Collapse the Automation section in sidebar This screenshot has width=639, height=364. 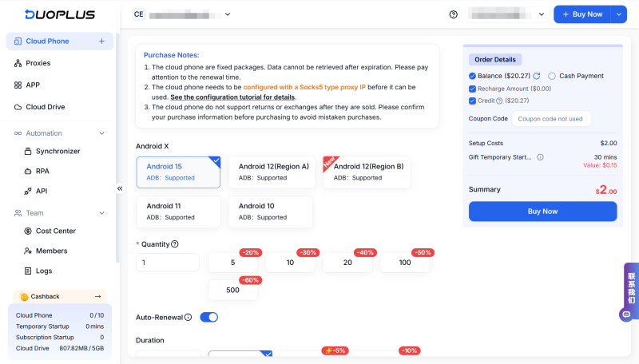(x=101, y=133)
